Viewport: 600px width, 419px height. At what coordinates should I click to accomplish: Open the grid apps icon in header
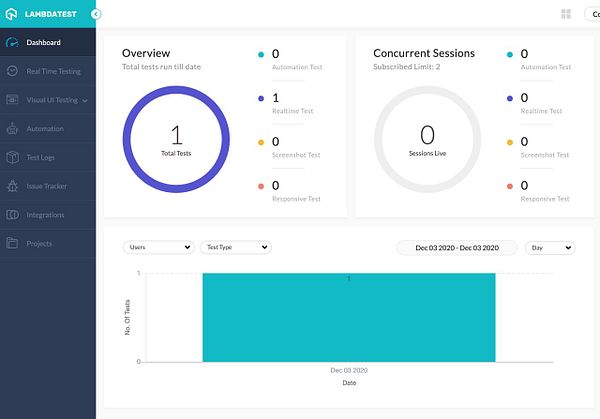click(566, 14)
